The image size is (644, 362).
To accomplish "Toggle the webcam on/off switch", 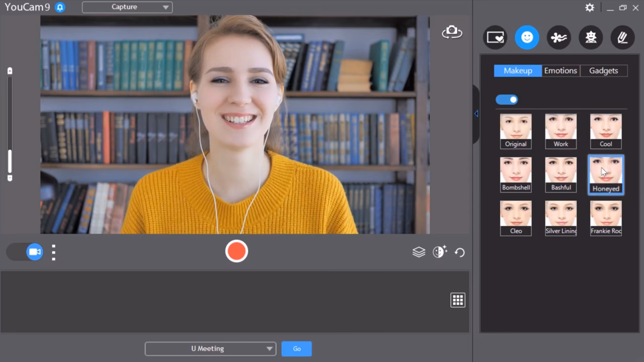I will [x=24, y=251].
